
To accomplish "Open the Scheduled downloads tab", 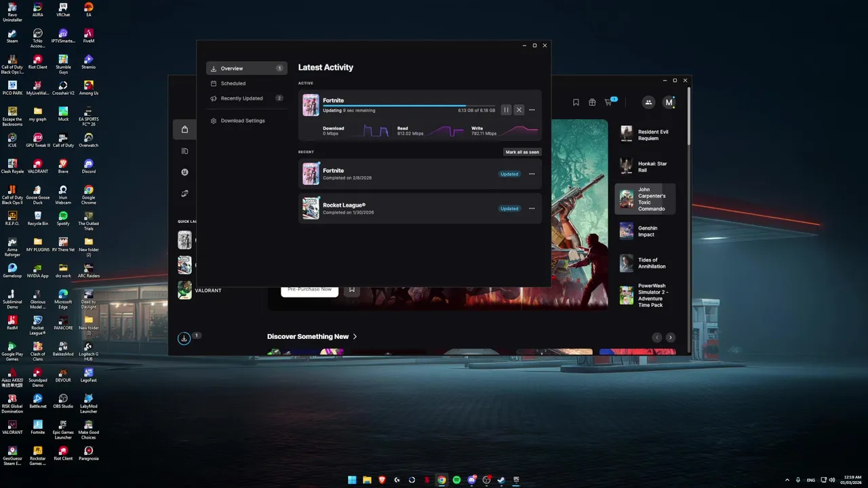I will (247, 83).
